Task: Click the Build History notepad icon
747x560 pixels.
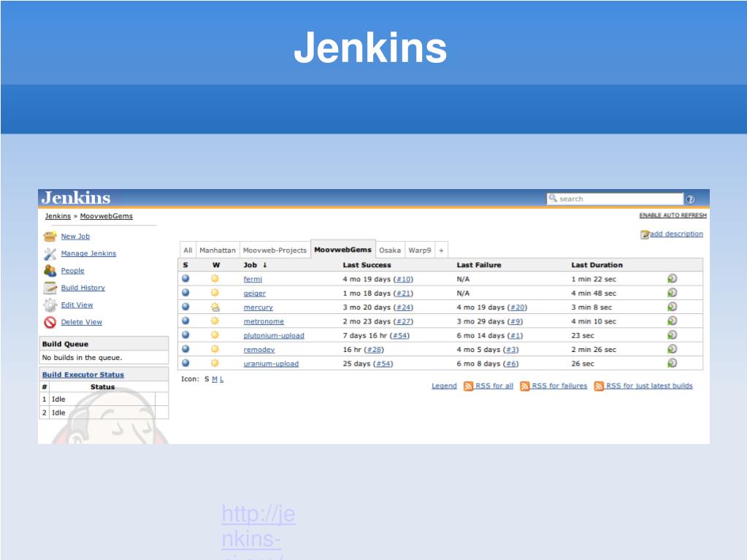Action: 50,288
